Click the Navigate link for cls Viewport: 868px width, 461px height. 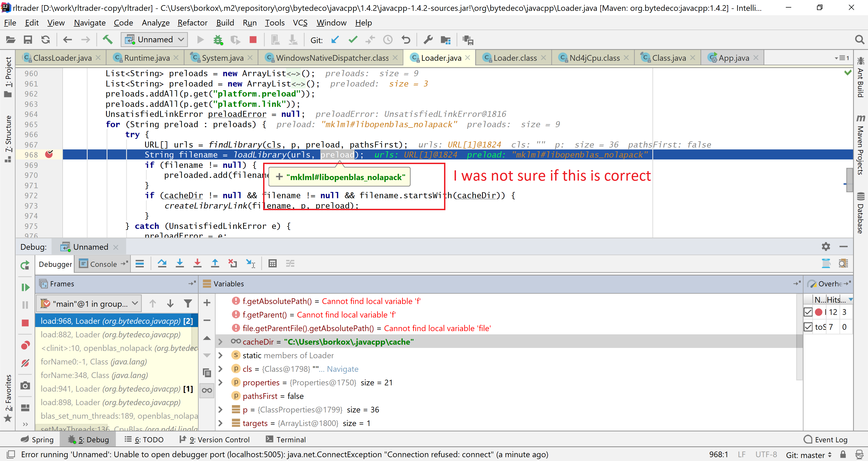point(342,369)
